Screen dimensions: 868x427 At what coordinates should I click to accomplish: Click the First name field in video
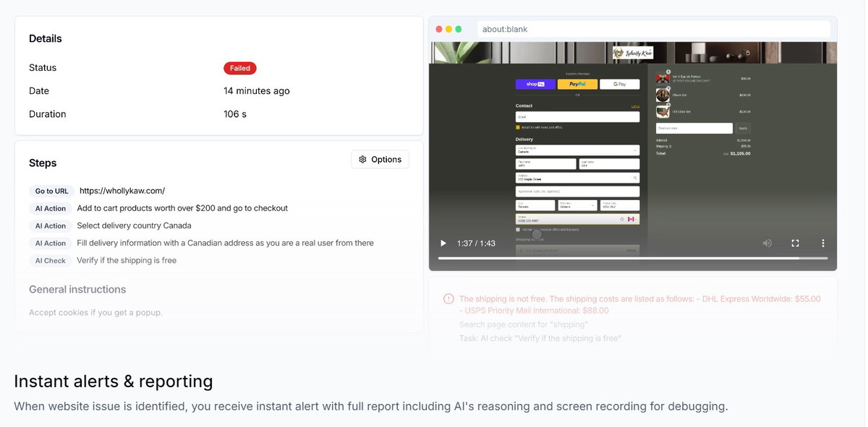click(545, 164)
